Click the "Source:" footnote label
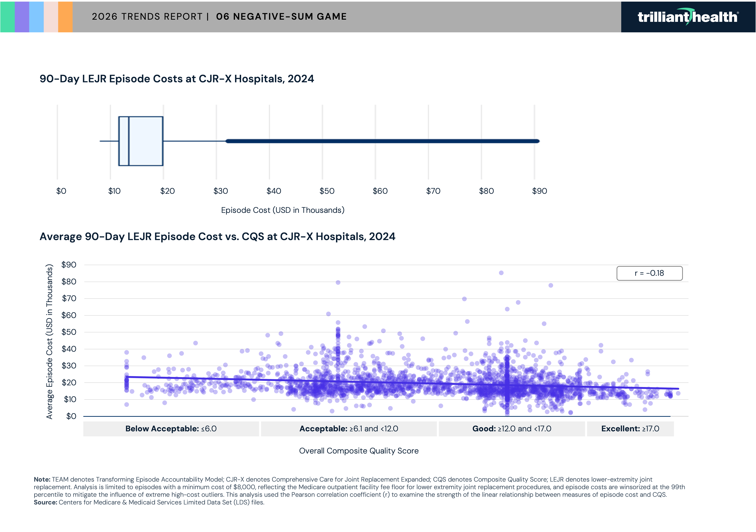The width and height of the screenshot is (756, 532). pyautogui.click(x=45, y=502)
